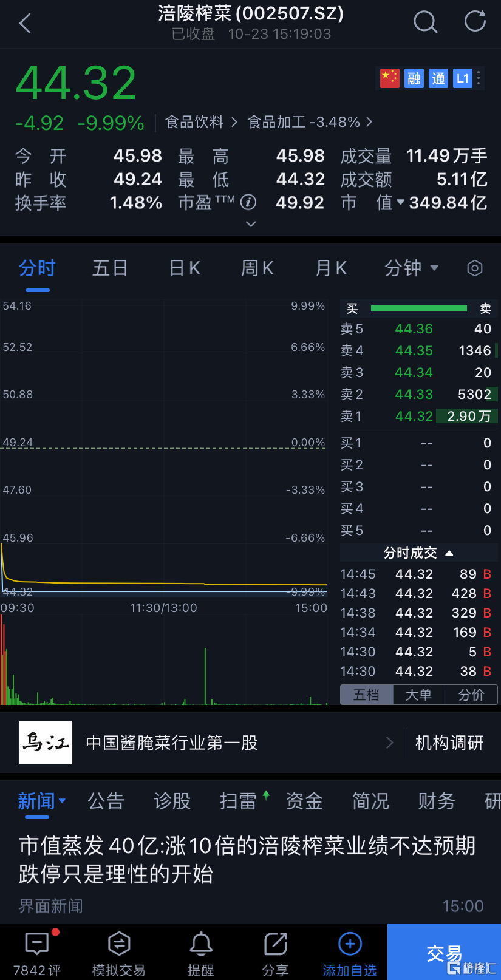Open the 7842 评 comments
501x980 pixels.
pos(37,953)
